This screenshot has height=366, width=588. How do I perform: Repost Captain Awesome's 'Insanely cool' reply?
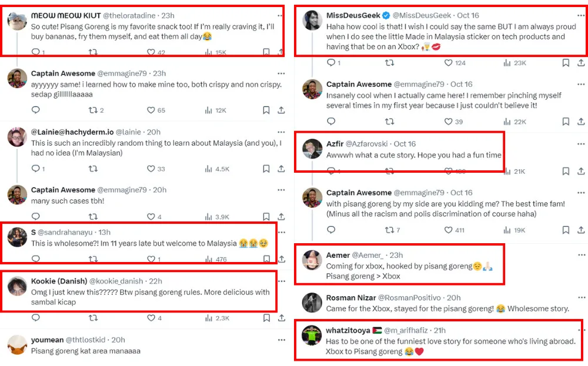(x=389, y=122)
